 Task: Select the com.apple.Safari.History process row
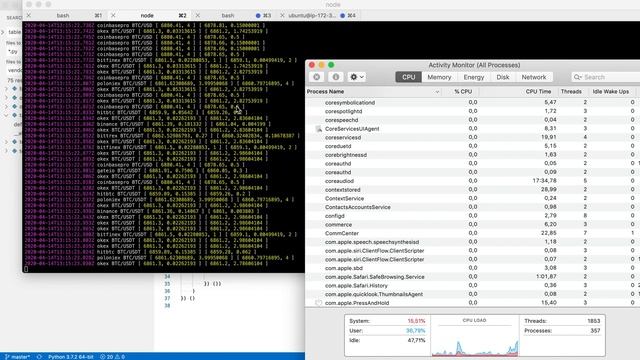coord(473,286)
